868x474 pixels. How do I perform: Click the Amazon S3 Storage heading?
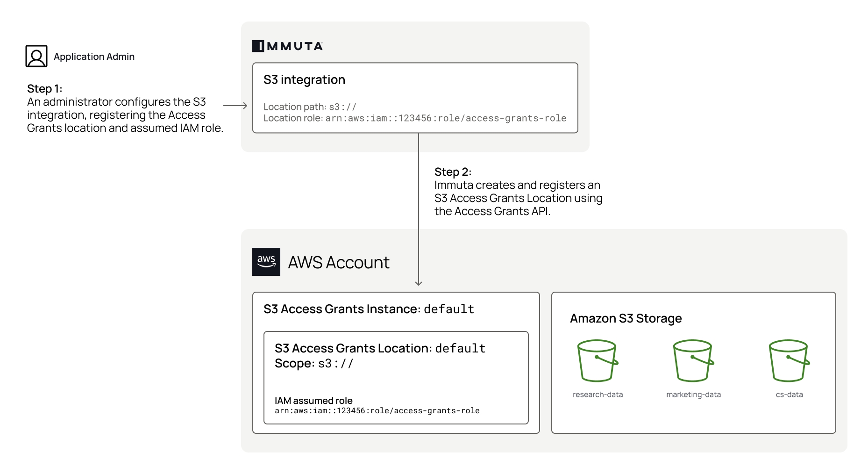tap(626, 319)
